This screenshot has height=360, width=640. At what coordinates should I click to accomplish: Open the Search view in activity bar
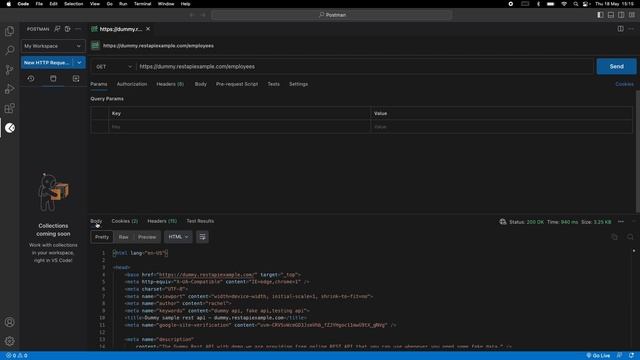pos(9,50)
